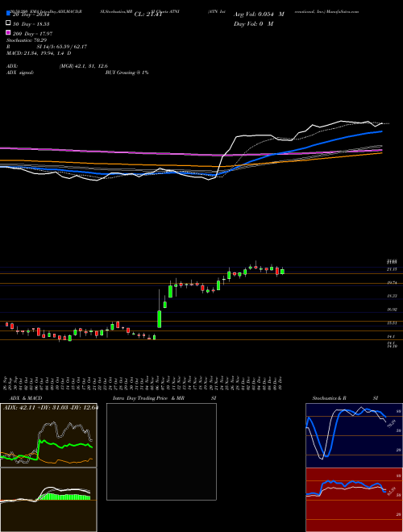Click the 19.74 price axis label
This screenshot has width=403, height=532.
pos(392,283)
